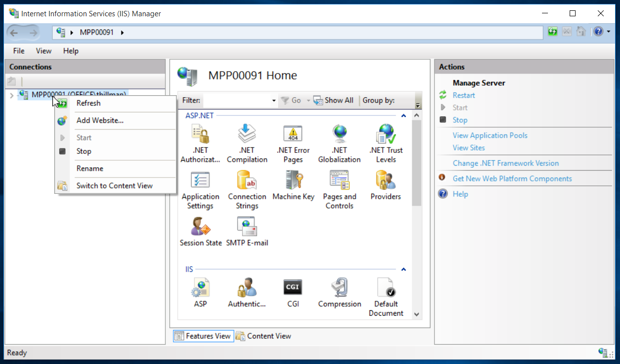Open the Compression feature icon
620x364 pixels.
pos(340,288)
